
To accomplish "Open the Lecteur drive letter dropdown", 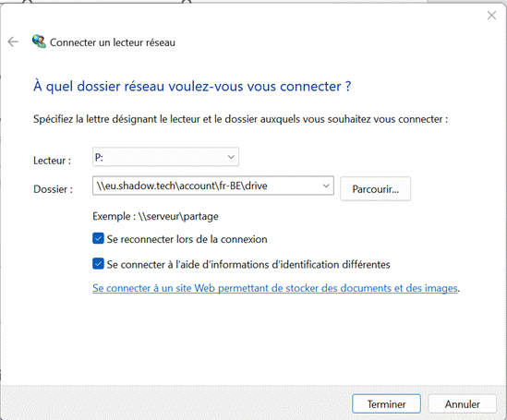I will (231, 157).
